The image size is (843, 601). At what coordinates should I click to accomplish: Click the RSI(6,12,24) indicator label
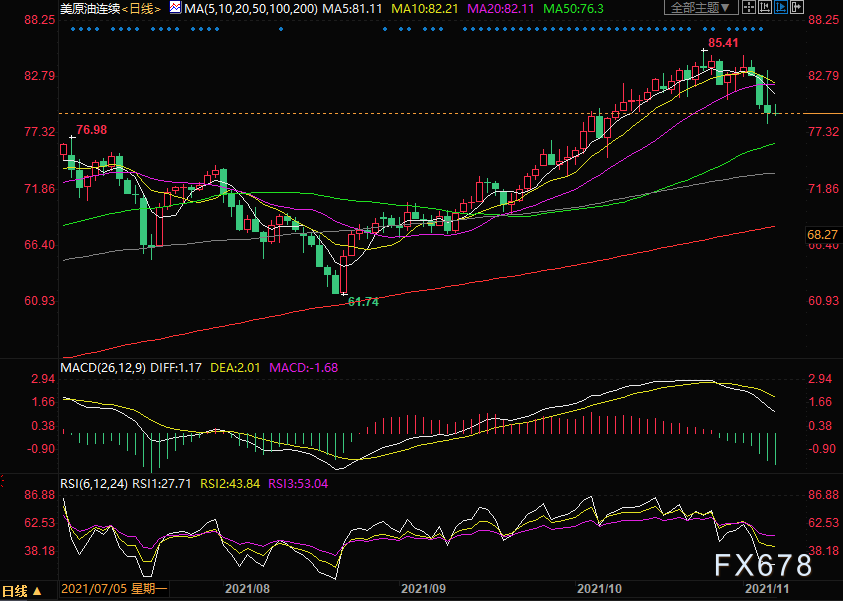click(x=94, y=483)
